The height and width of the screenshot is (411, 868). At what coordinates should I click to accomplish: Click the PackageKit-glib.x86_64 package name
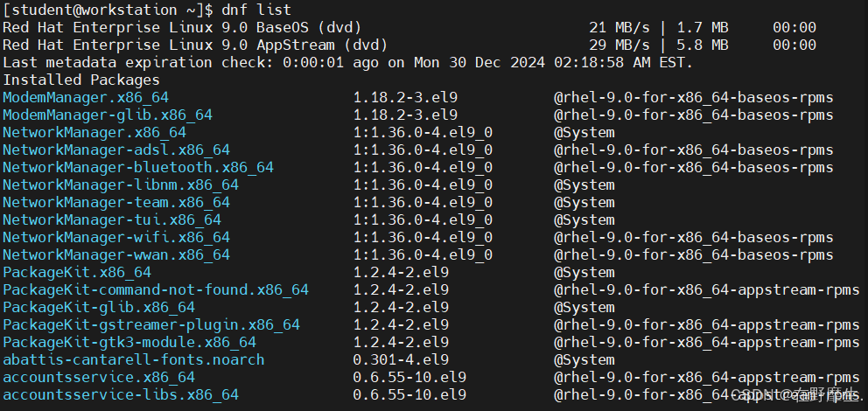point(99,308)
